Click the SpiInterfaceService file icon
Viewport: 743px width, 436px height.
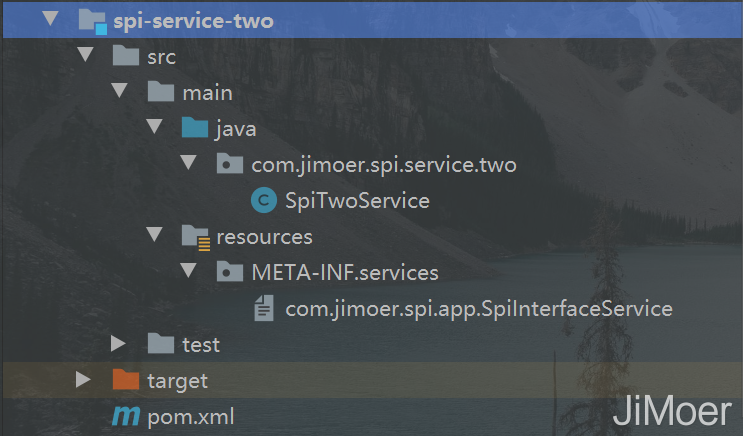pyautogui.click(x=264, y=308)
